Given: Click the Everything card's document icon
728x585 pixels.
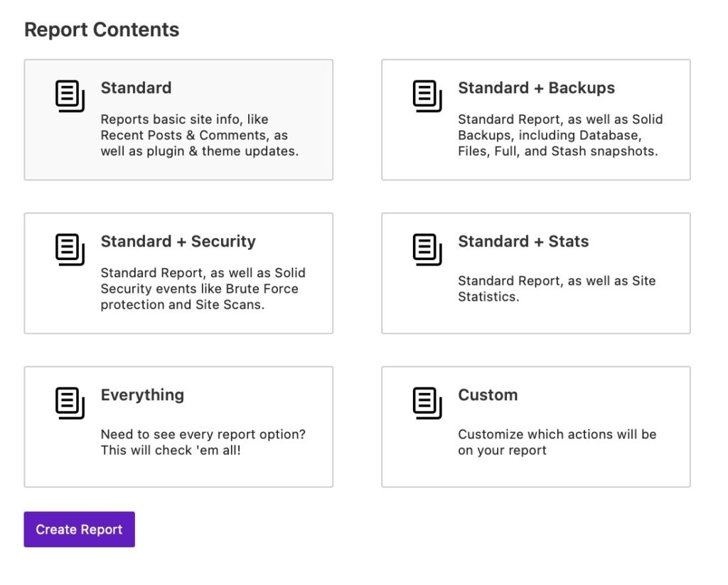Looking at the screenshot, I should [x=70, y=403].
